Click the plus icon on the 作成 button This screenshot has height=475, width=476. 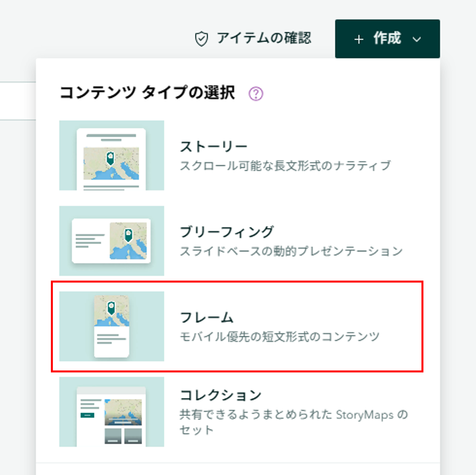pyautogui.click(x=359, y=39)
